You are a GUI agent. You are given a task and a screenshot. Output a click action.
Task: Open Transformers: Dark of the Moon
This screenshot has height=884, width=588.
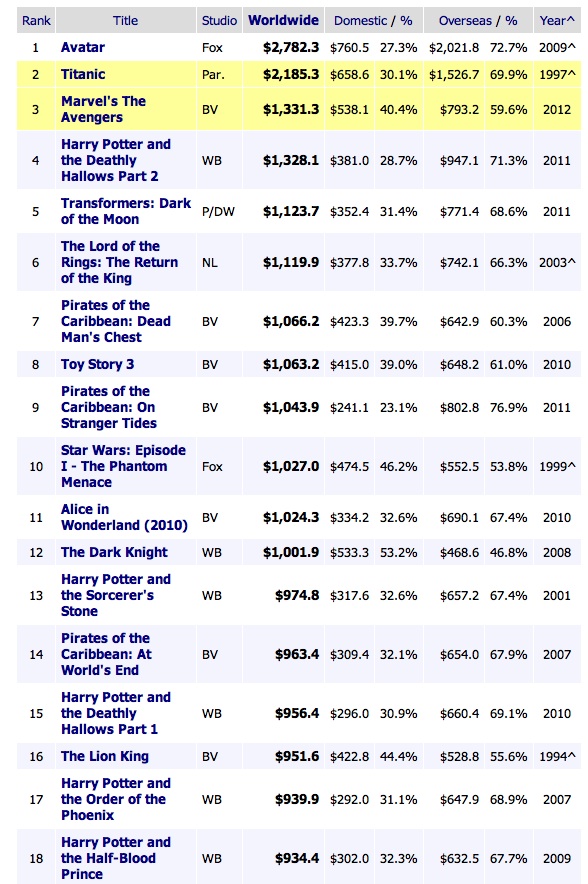pyautogui.click(x=126, y=211)
